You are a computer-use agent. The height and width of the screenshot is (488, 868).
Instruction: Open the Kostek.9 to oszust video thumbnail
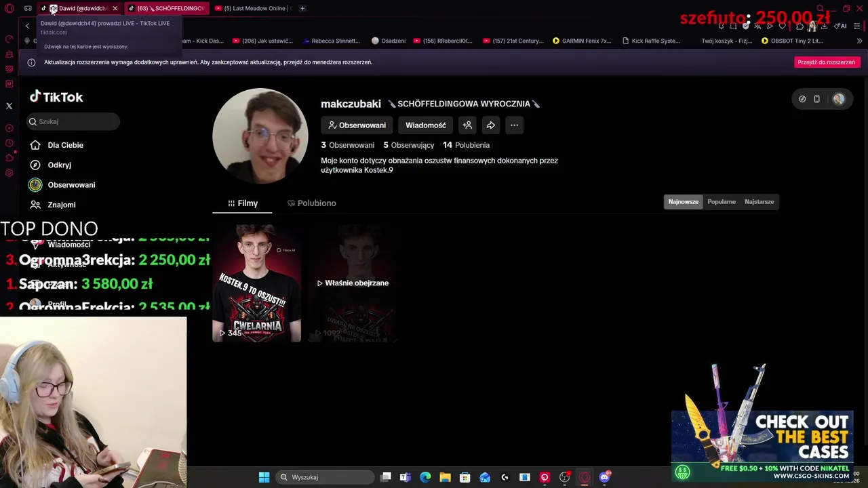tap(256, 283)
